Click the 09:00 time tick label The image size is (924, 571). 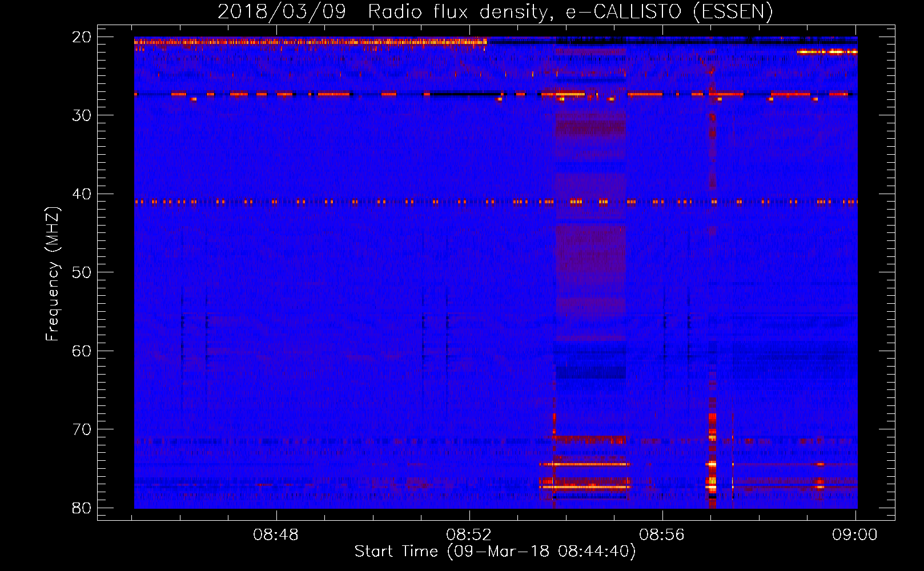[855, 535]
